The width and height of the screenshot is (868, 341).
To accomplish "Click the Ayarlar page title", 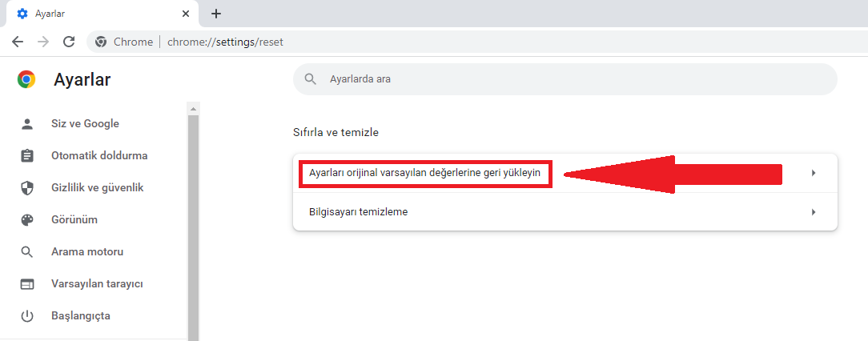I will coord(82,80).
